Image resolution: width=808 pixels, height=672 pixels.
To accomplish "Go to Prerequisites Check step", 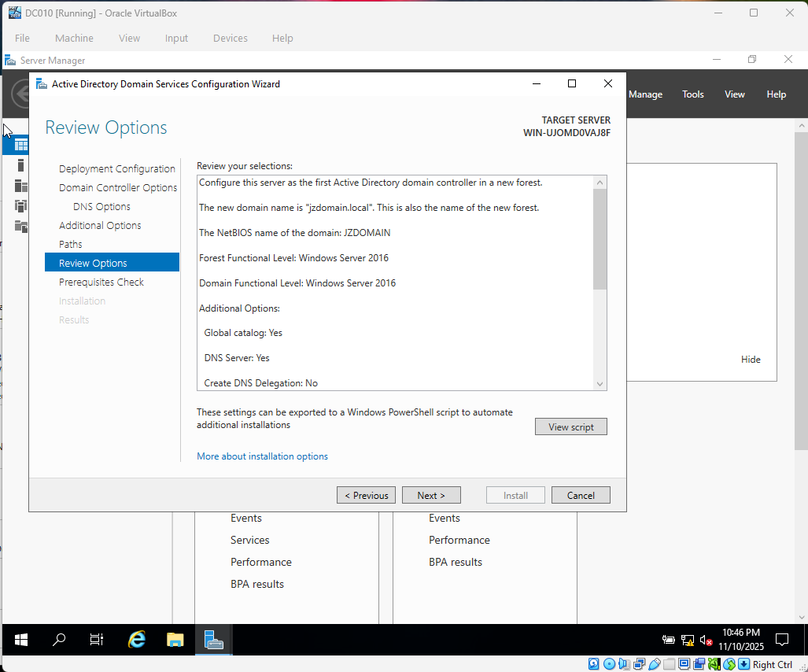I will click(101, 282).
